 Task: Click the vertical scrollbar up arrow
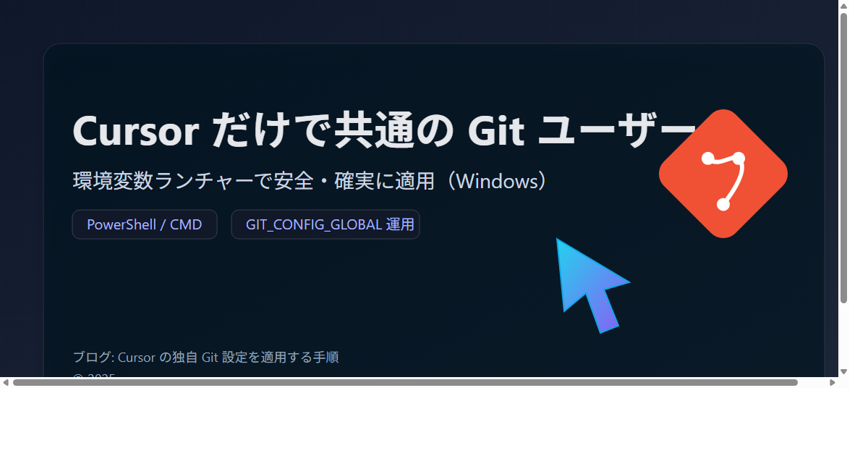[x=843, y=6]
